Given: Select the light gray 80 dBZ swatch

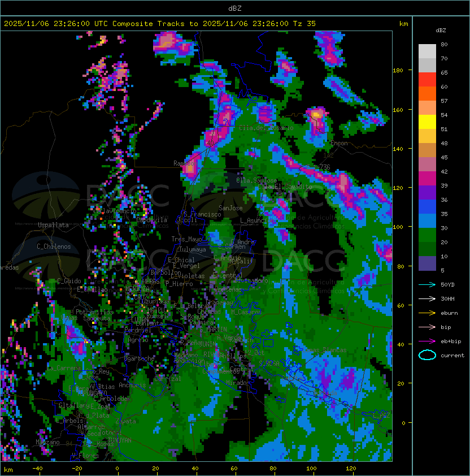Looking at the screenshot, I should click(x=427, y=51).
